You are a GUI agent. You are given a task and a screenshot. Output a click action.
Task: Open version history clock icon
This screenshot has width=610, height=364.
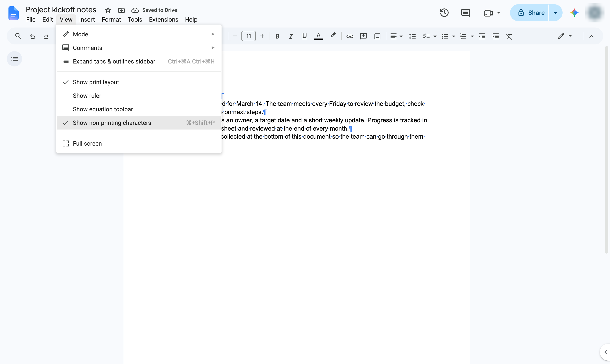pyautogui.click(x=444, y=13)
